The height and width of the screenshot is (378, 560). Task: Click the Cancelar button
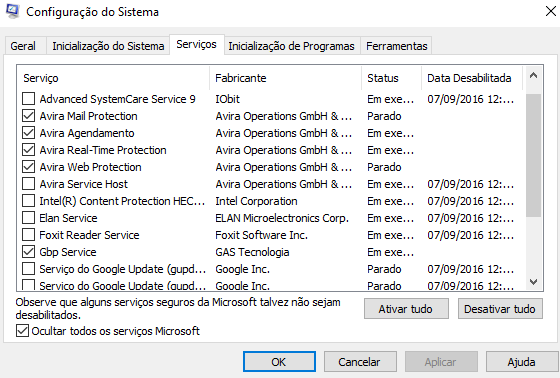coord(360,362)
